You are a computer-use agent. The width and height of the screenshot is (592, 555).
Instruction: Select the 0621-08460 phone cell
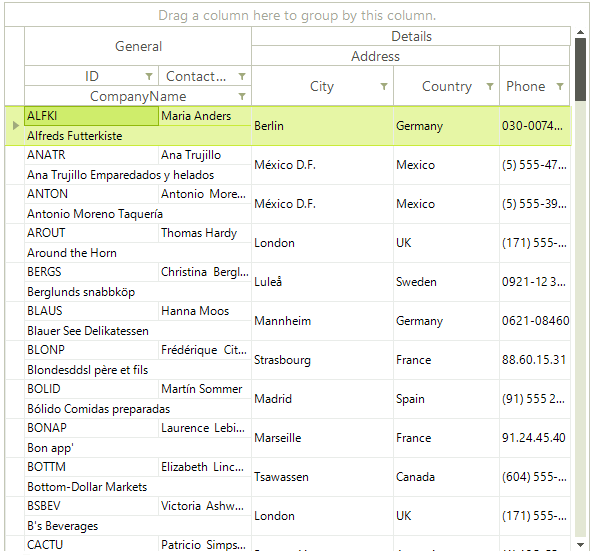click(x=535, y=321)
